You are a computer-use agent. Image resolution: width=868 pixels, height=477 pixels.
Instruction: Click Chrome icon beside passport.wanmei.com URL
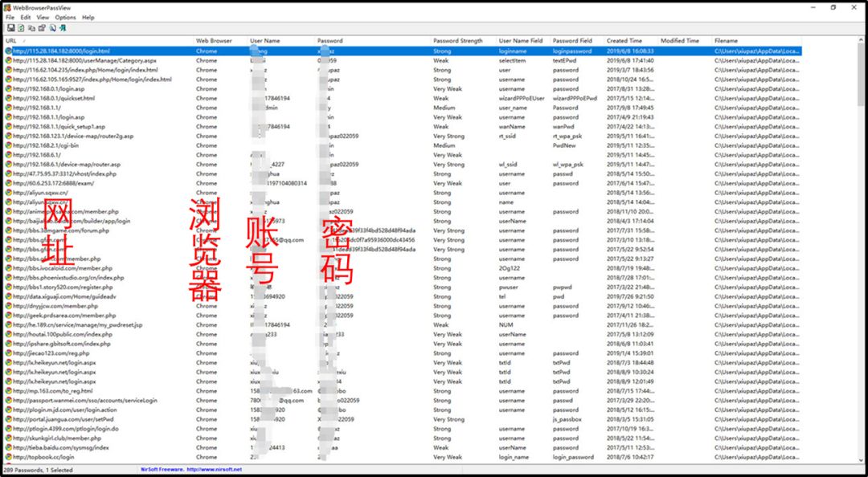8,400
